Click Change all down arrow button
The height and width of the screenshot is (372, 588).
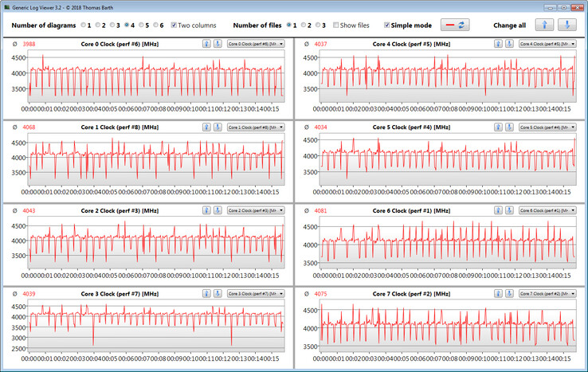(567, 25)
